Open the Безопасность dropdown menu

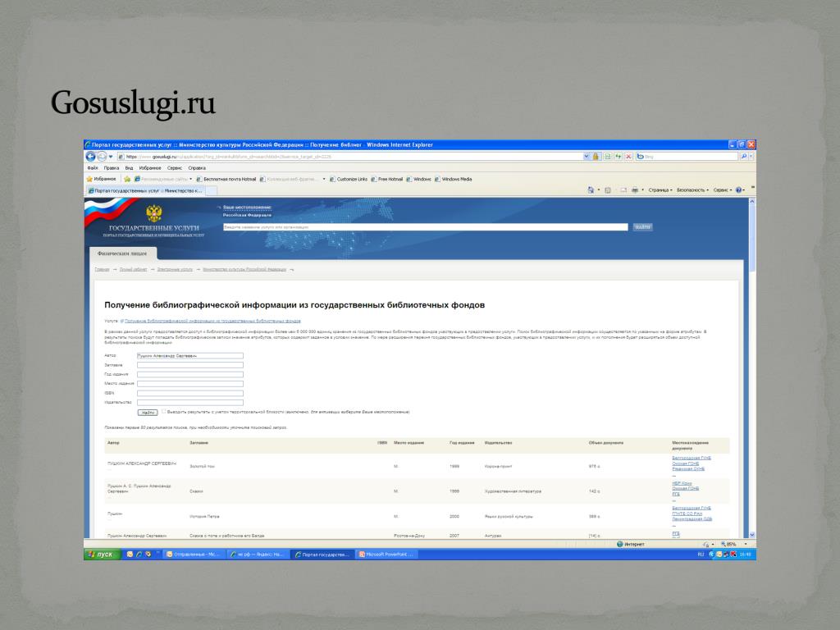692,190
